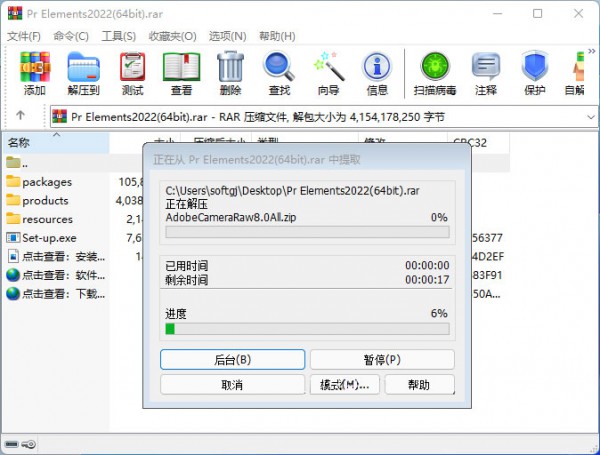Click the 帮助 button in the dialog
The width and height of the screenshot is (600, 455).
(419, 385)
